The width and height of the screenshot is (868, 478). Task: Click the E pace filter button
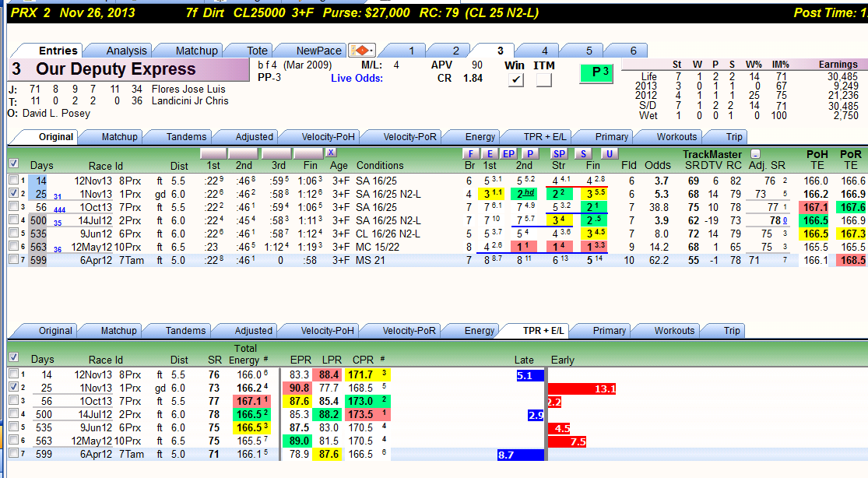coord(490,153)
